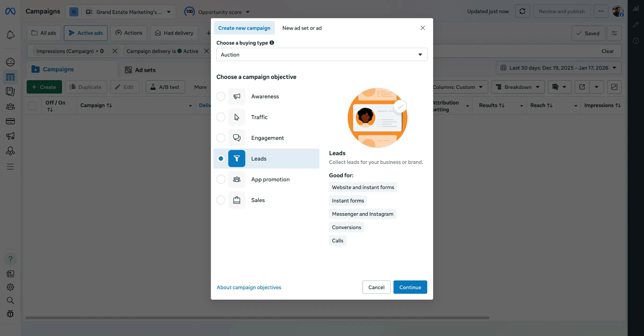Click the Continue button
This screenshot has height=336, width=644.
click(410, 287)
